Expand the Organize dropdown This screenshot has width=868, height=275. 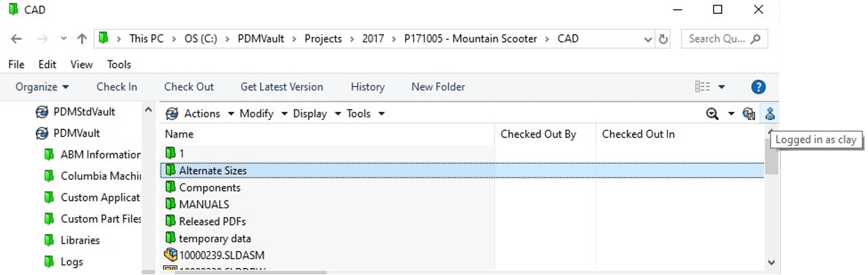pos(42,87)
